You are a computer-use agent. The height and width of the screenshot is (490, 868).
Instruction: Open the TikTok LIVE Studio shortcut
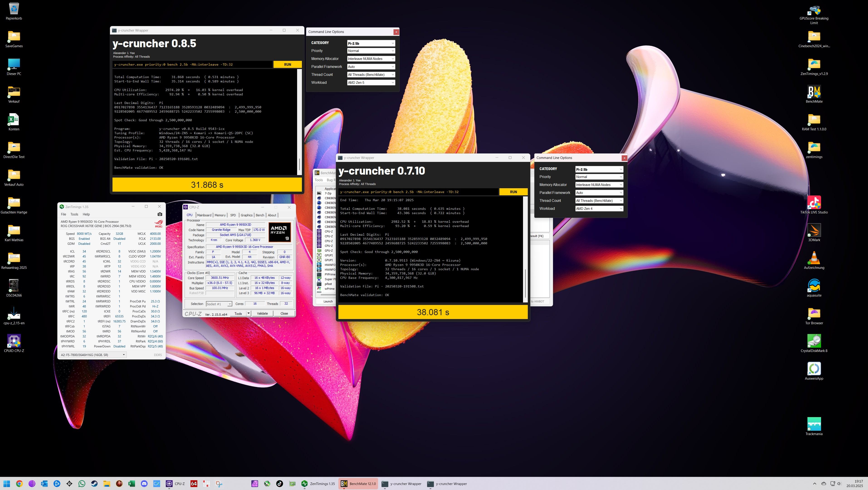coord(814,203)
